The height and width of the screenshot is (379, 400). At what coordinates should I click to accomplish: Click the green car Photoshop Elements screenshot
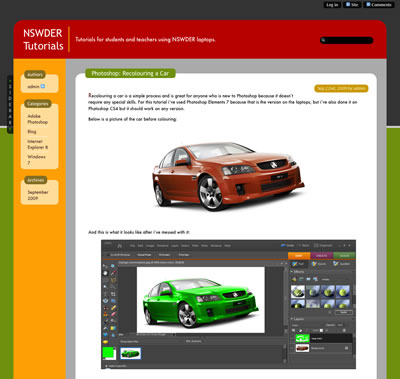click(228, 304)
